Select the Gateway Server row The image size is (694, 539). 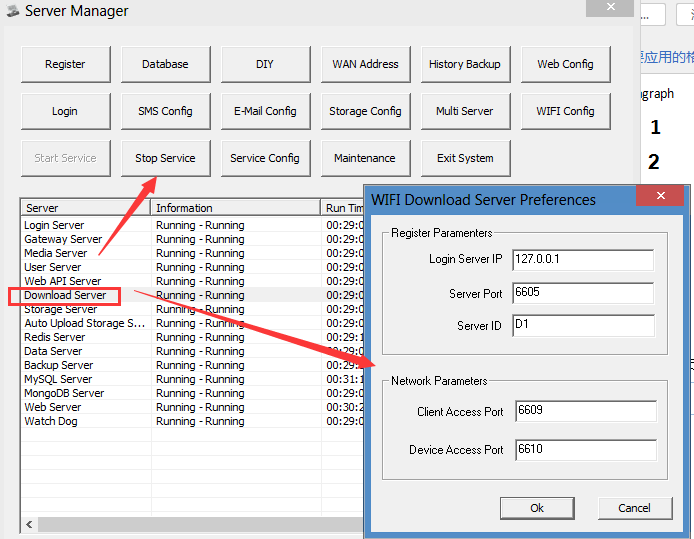pos(193,239)
